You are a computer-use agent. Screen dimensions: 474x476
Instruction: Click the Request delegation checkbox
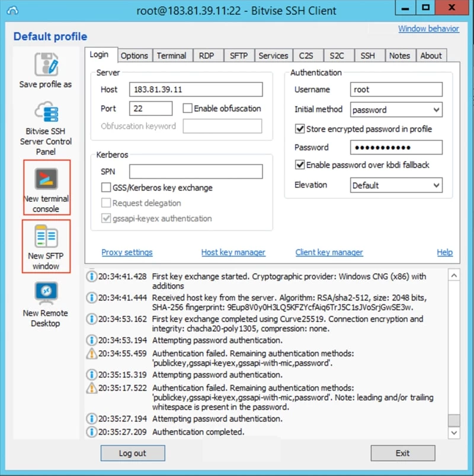tap(106, 203)
